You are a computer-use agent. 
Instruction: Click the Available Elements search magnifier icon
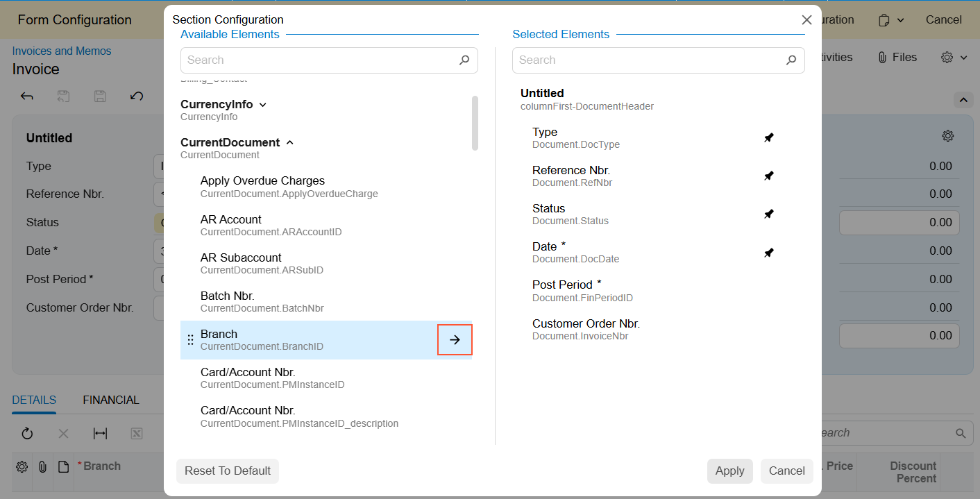pyautogui.click(x=464, y=60)
